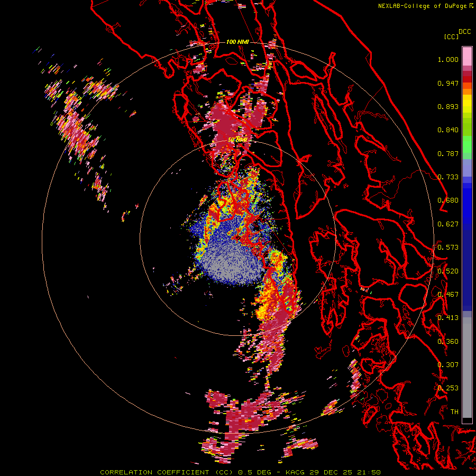Click the TH threshold label
The image size is (476, 476).
click(x=454, y=412)
